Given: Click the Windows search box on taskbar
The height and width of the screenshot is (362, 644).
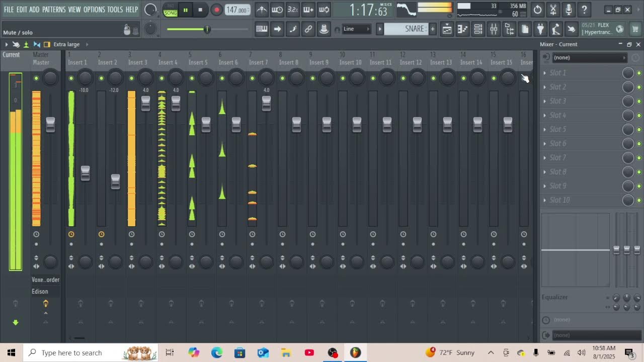Looking at the screenshot, I should pos(91,353).
